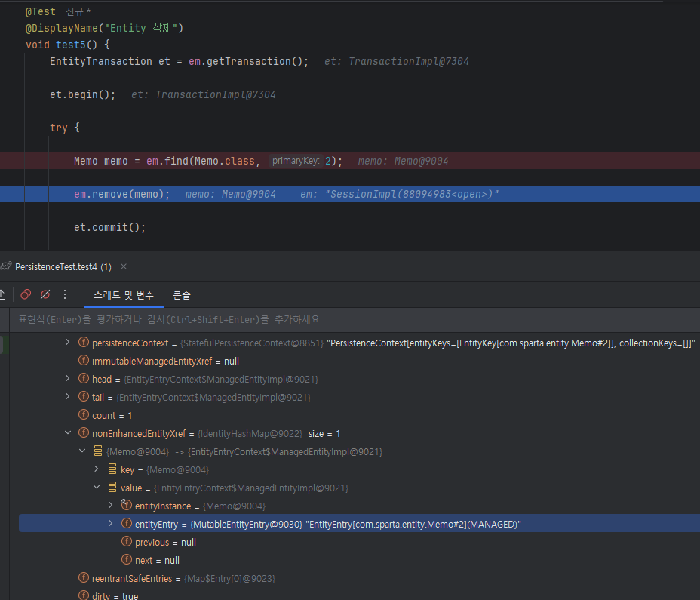Screen dimensions: 700x600
Task: Open the debugger more-options three-dot menu
Action: pos(65,294)
